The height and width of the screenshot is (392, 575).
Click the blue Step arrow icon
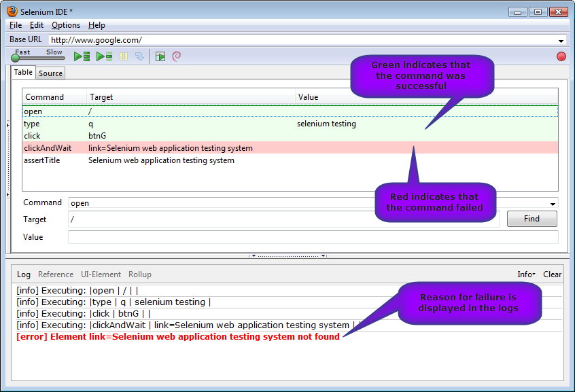pyautogui.click(x=139, y=56)
